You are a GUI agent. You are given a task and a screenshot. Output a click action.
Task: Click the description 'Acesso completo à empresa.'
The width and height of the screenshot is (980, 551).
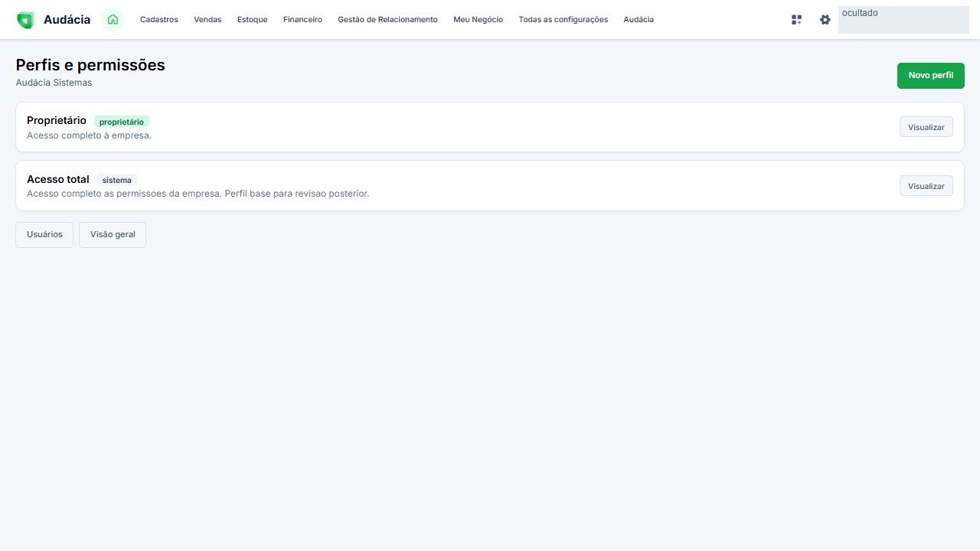coord(90,135)
